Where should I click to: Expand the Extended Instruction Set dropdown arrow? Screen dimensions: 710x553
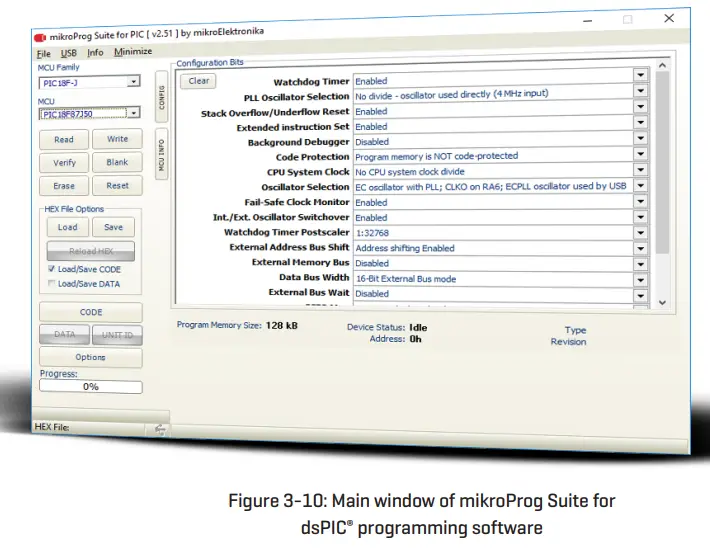tap(641, 122)
